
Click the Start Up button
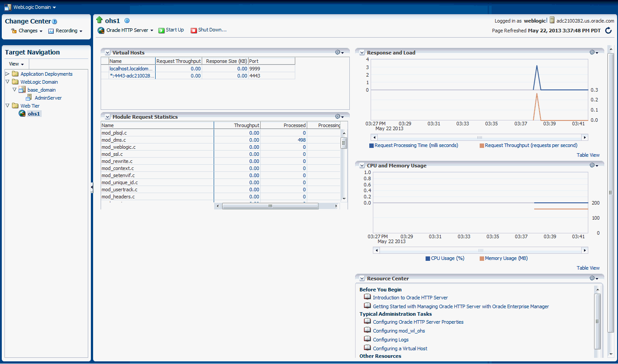coord(171,30)
